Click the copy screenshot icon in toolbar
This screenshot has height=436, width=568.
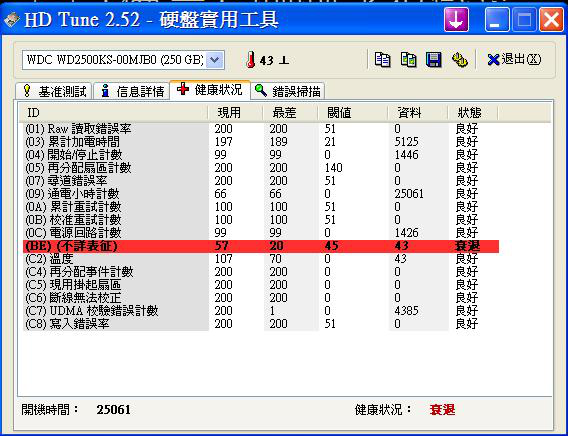tap(408, 60)
